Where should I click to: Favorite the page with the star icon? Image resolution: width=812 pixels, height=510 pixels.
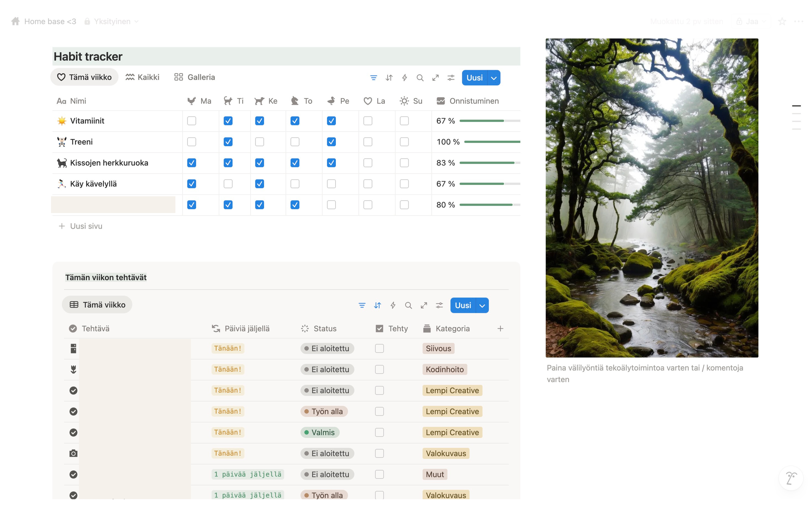782,21
